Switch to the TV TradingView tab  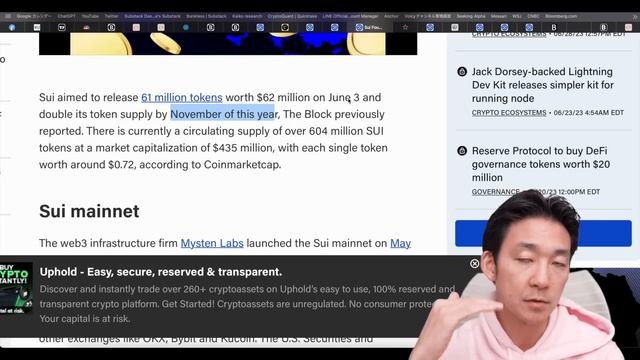[62, 27]
